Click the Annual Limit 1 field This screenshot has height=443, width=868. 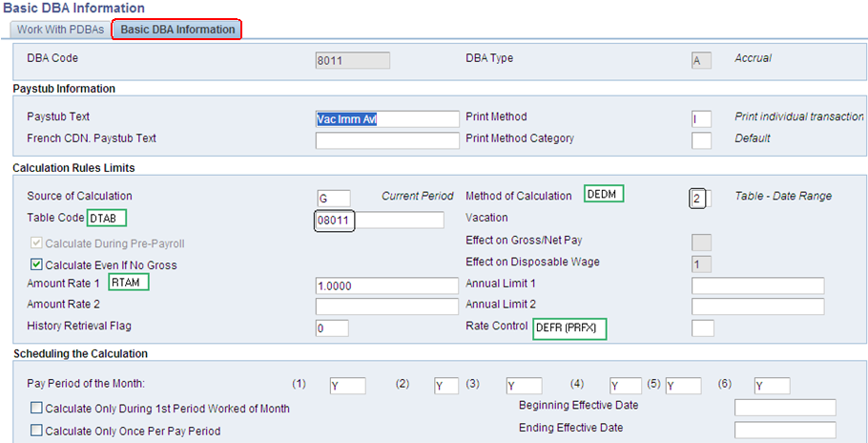758,285
